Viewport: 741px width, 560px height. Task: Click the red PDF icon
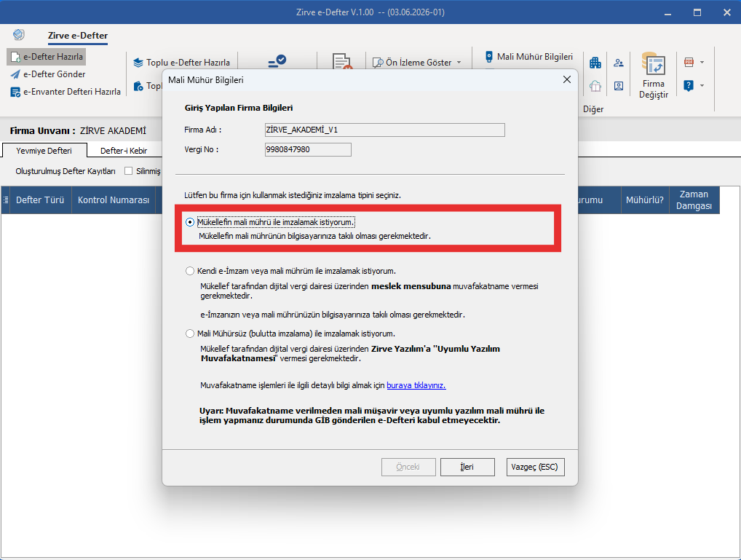(689, 62)
